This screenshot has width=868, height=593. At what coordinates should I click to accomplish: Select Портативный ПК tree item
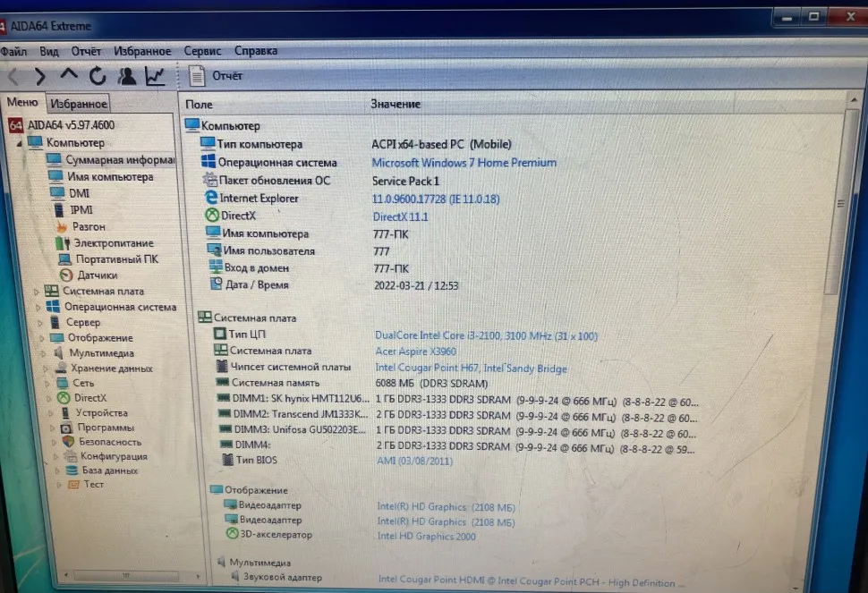[x=117, y=258]
